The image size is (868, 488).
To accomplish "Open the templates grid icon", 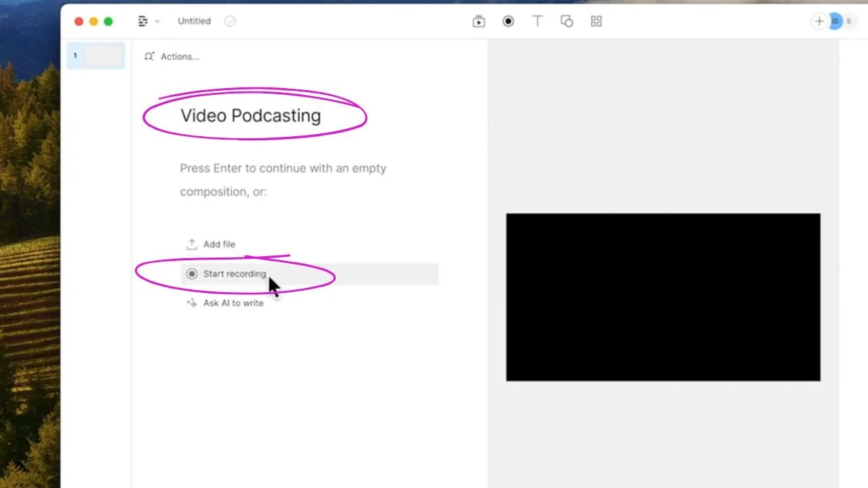I will pyautogui.click(x=596, y=21).
